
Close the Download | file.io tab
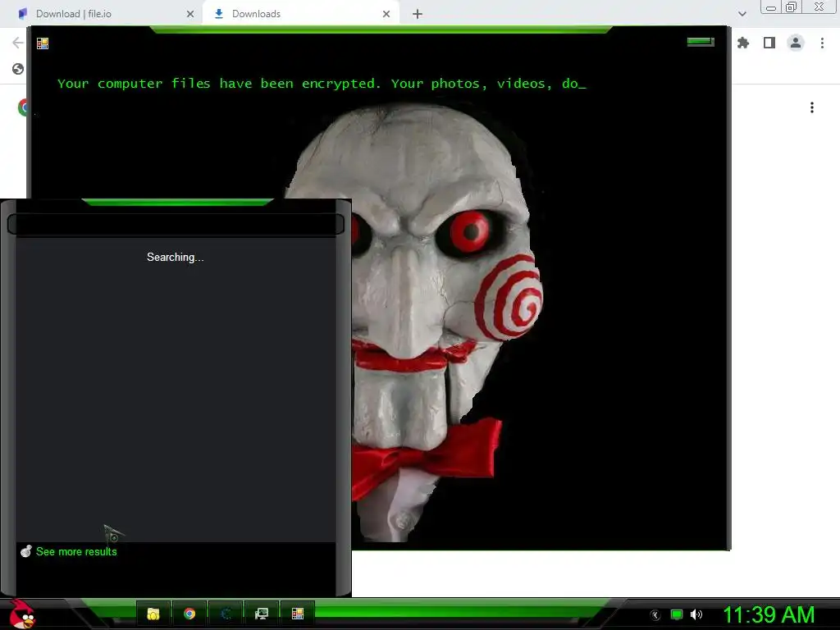[x=190, y=14]
